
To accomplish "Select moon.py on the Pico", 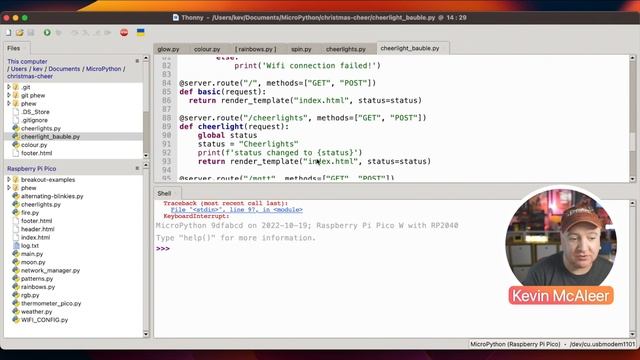I will coord(33,262).
